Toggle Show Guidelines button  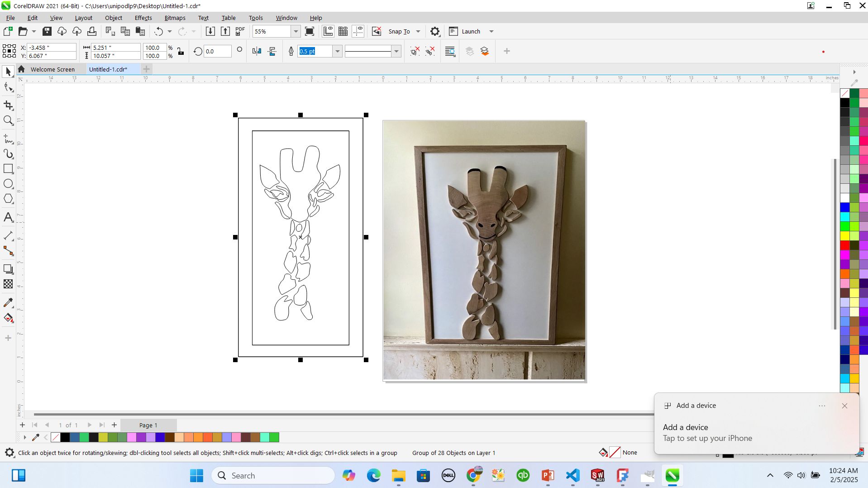(358, 31)
